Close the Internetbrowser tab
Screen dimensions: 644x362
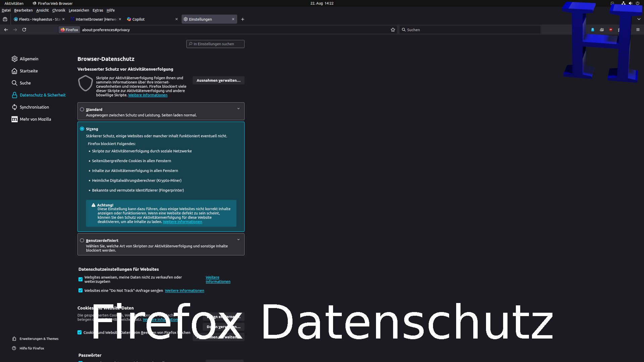click(x=120, y=19)
